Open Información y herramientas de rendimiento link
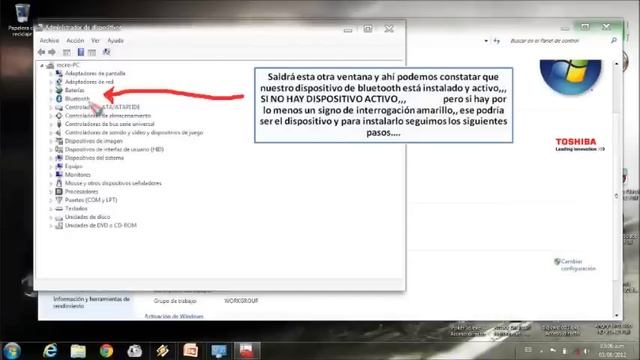This screenshot has width=640, height=360. pos(91,302)
